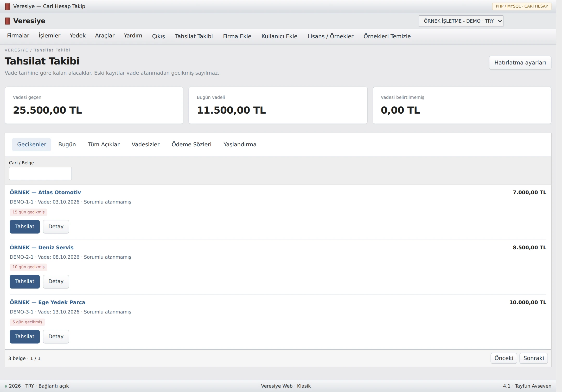
Task: Click the title bar book icon
Action: point(8,6)
